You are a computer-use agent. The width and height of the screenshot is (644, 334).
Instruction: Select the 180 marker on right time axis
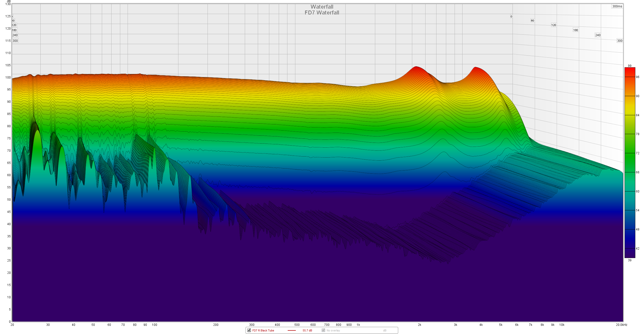tap(576, 30)
